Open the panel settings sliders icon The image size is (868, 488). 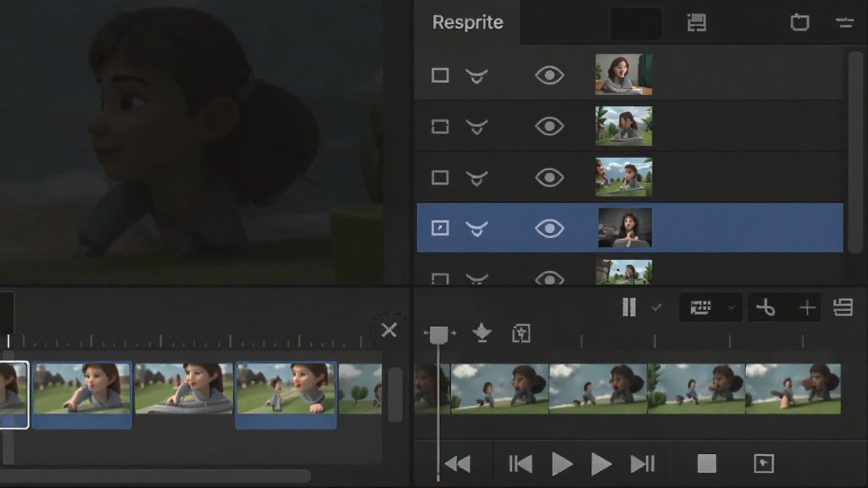pyautogui.click(x=845, y=23)
